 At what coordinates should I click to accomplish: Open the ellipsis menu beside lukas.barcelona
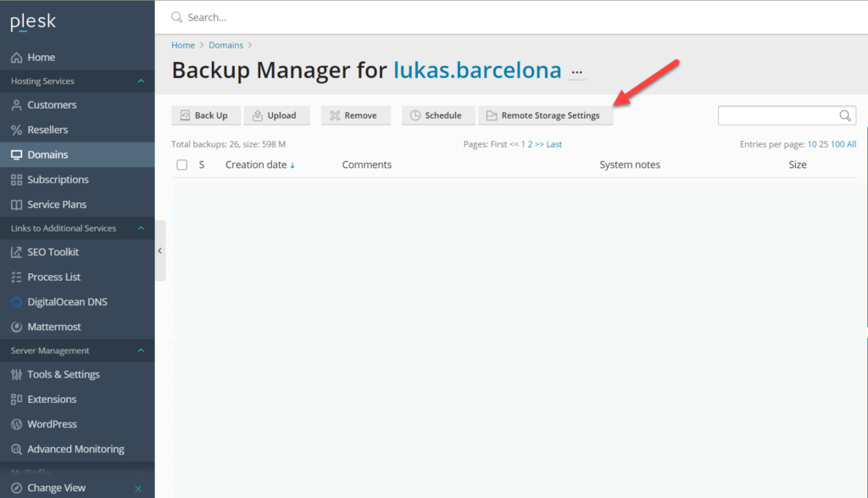tap(576, 72)
